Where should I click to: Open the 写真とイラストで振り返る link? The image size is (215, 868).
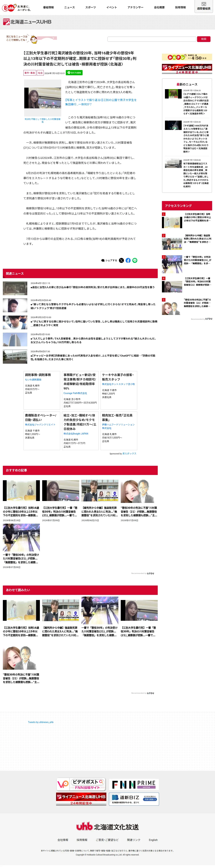pyautogui.click(x=101, y=102)
